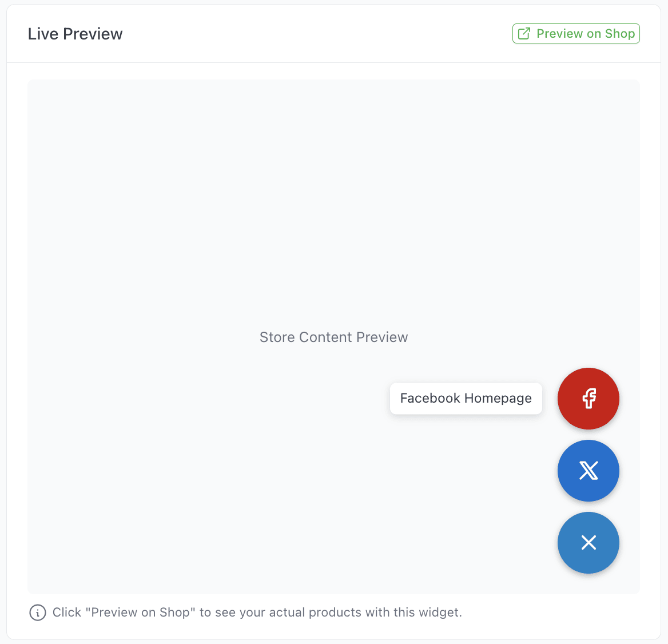Click the info icon below the preview
Screen dimensions: 668x644
[38, 613]
